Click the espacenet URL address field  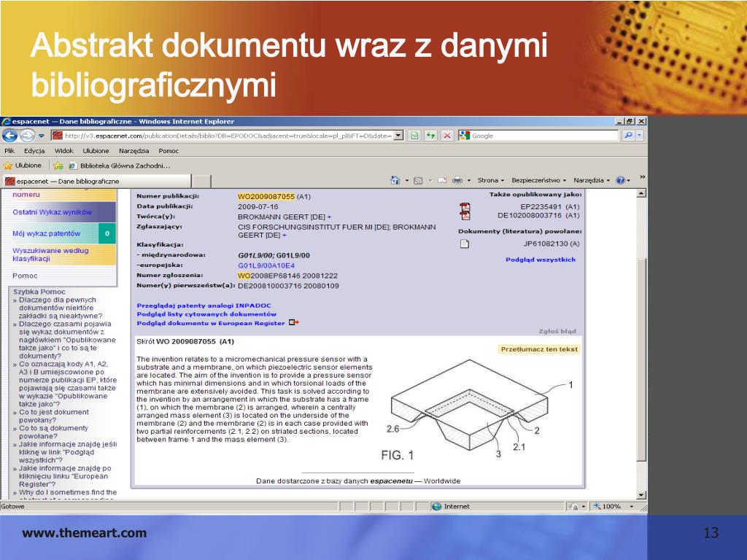[x=228, y=136]
